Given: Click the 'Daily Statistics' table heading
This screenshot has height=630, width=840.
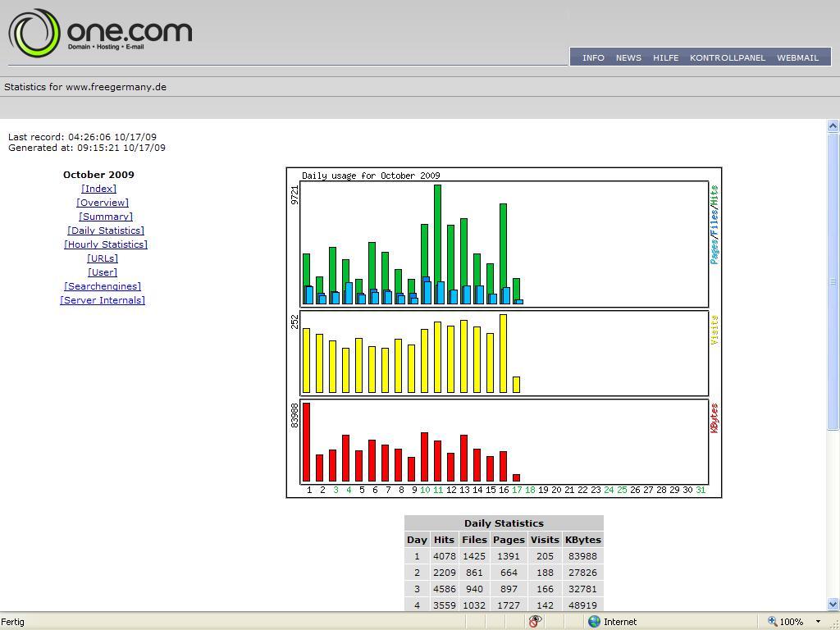Looking at the screenshot, I should tap(504, 523).
